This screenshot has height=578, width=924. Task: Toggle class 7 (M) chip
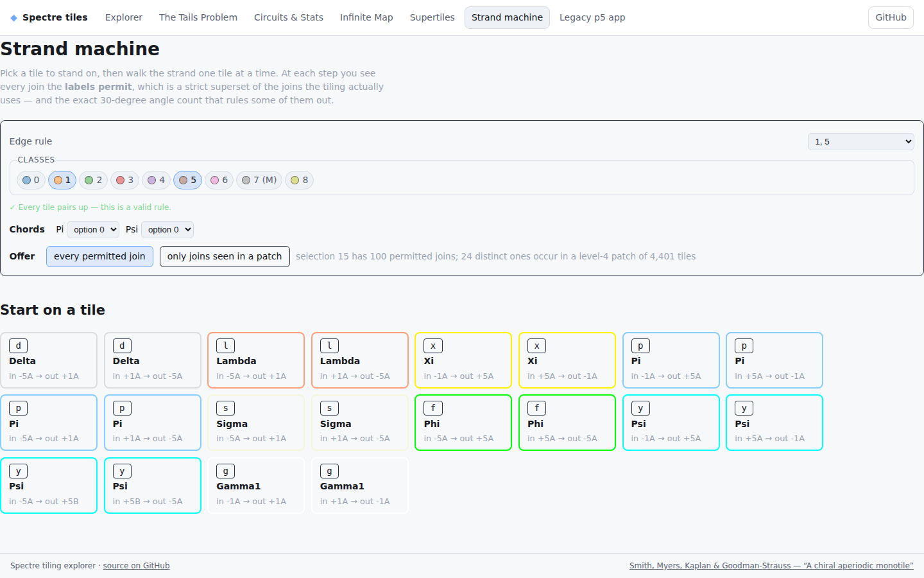(259, 180)
